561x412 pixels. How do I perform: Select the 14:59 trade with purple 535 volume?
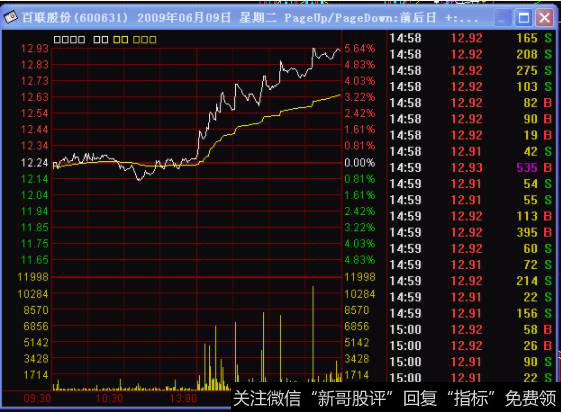point(470,167)
